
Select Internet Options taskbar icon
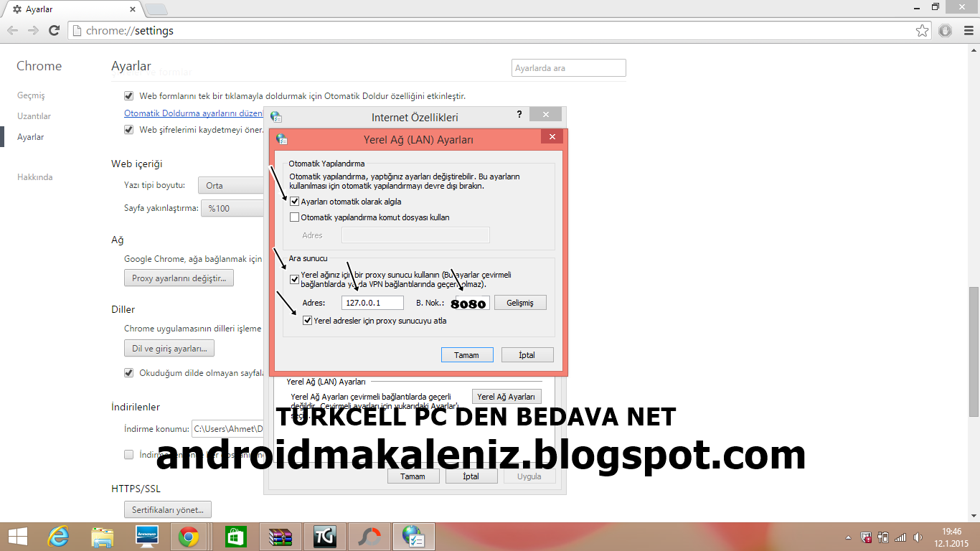(414, 537)
